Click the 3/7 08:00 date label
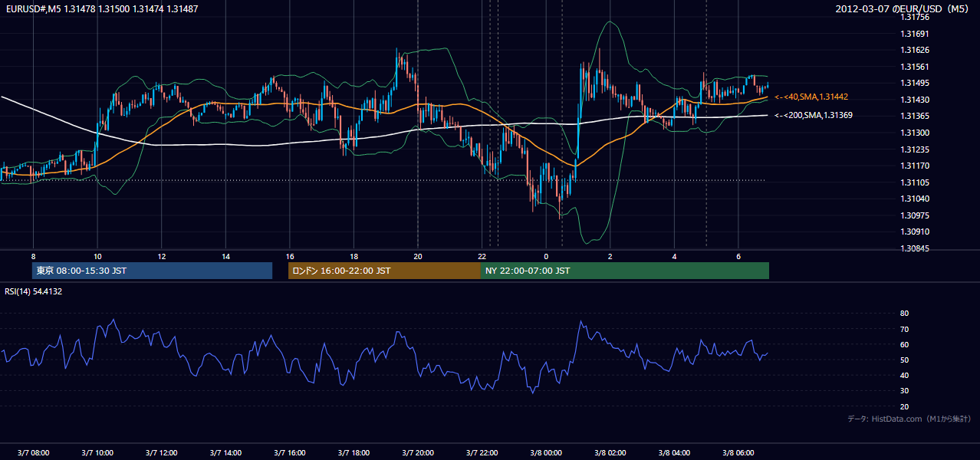The height and width of the screenshot is (460, 980). coord(33,453)
